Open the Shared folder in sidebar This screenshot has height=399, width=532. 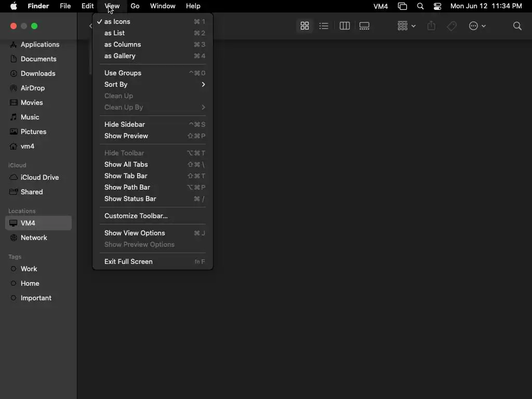[38, 192]
